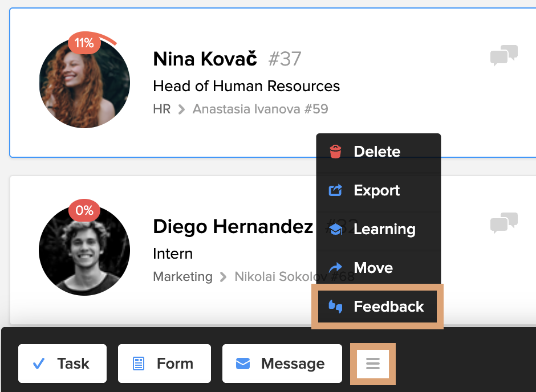Open Nina Kovač's comments chat icon

[503, 56]
